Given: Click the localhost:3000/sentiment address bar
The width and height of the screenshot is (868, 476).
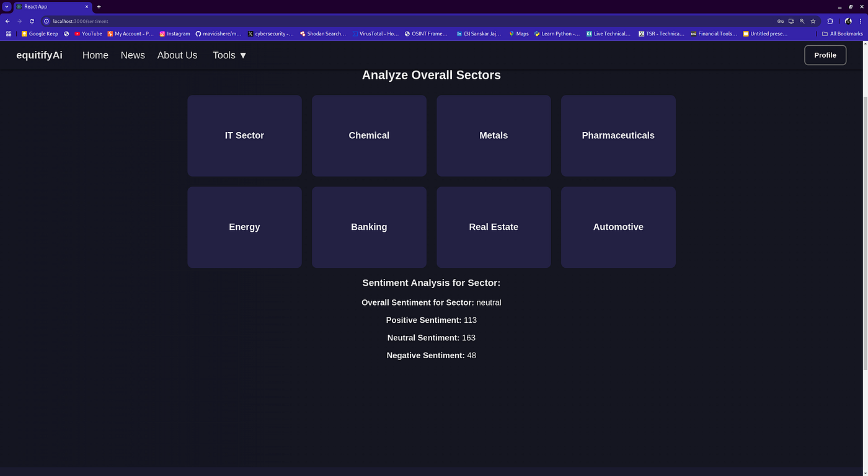Looking at the screenshot, I should [x=409, y=21].
